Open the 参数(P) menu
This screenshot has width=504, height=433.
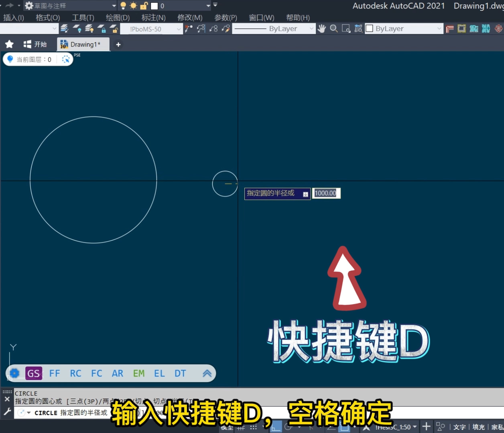coord(226,18)
